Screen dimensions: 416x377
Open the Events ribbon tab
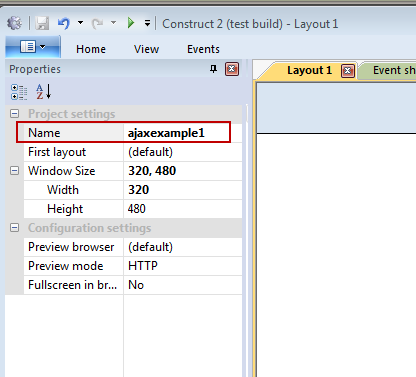point(203,49)
